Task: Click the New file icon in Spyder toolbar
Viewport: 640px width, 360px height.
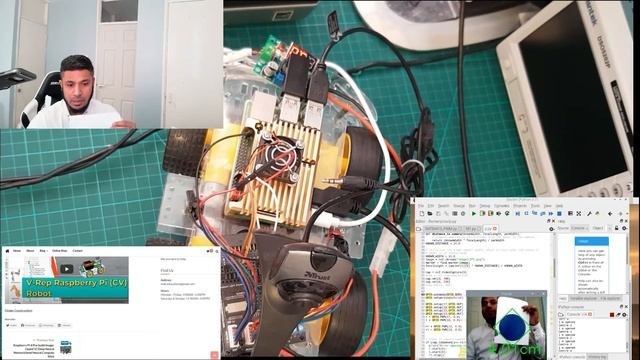Action: pyautogui.click(x=422, y=213)
